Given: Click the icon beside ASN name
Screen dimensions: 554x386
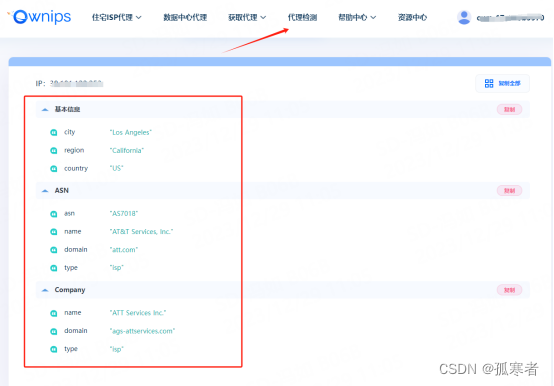Looking at the screenshot, I should (54, 232).
